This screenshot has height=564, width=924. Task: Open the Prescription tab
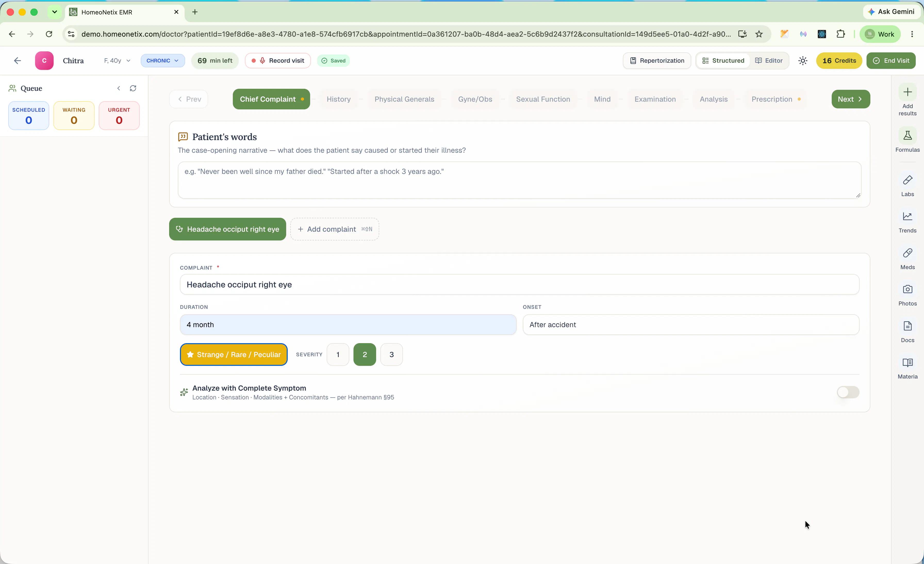(x=775, y=99)
